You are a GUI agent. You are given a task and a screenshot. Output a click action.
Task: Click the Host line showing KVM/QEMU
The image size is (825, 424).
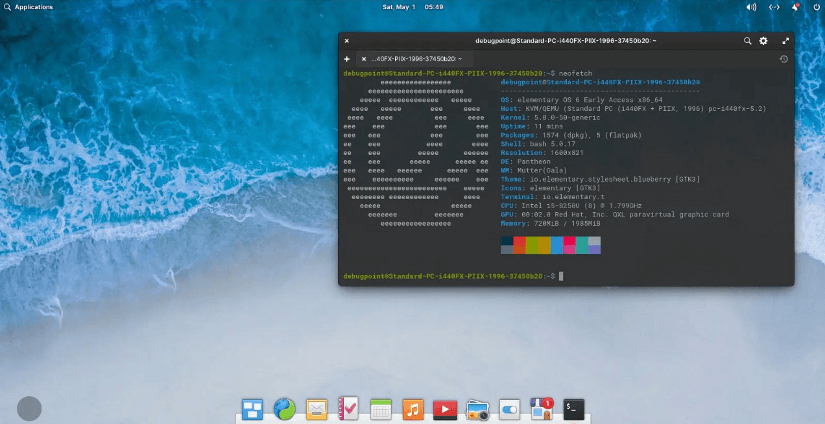[x=633, y=109]
